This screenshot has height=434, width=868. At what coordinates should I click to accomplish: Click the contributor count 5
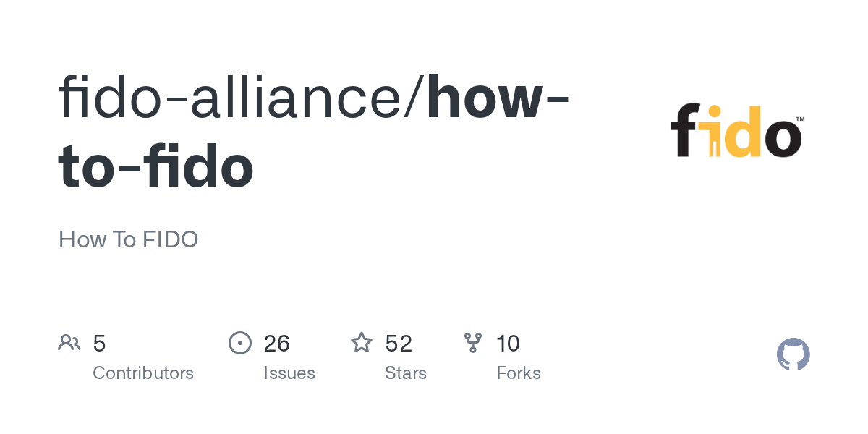click(x=100, y=344)
